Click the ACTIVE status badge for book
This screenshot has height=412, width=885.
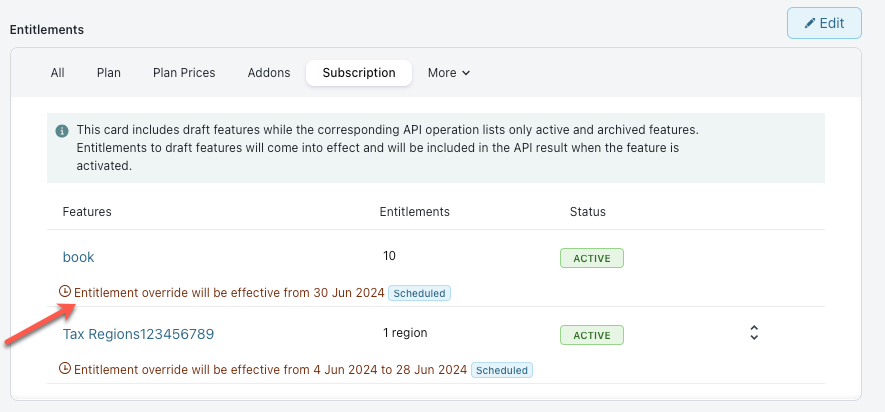[x=591, y=258]
